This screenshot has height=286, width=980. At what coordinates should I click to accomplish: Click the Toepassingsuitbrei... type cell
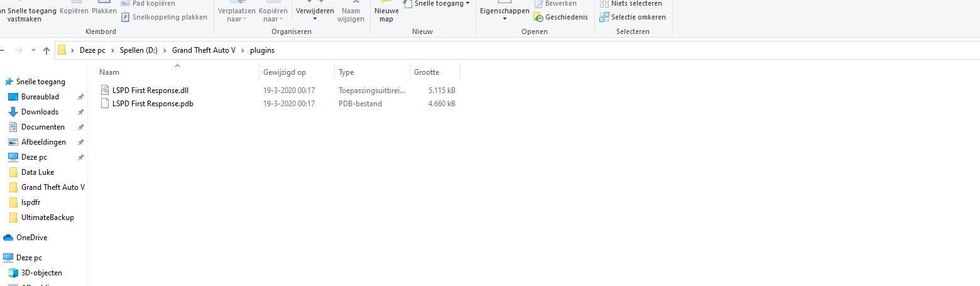coord(372,91)
